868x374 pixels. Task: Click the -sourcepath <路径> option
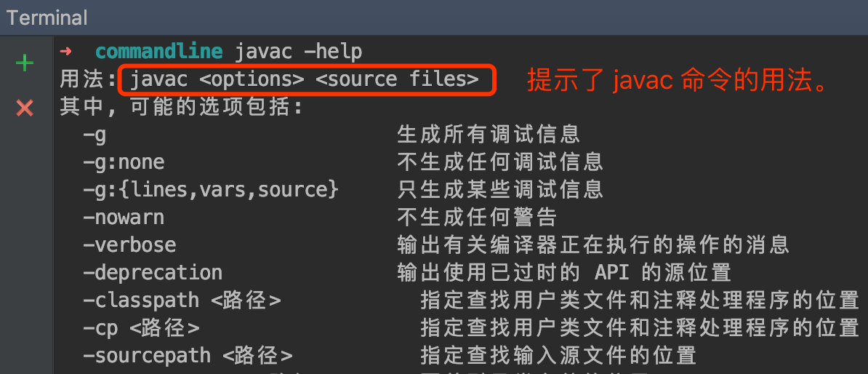pyautogui.click(x=188, y=356)
